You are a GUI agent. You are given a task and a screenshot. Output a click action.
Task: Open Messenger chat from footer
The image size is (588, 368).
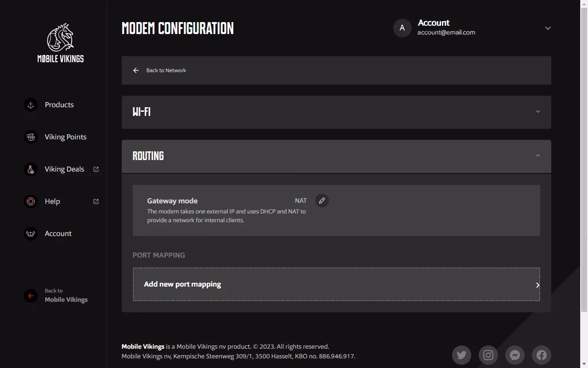click(x=515, y=355)
